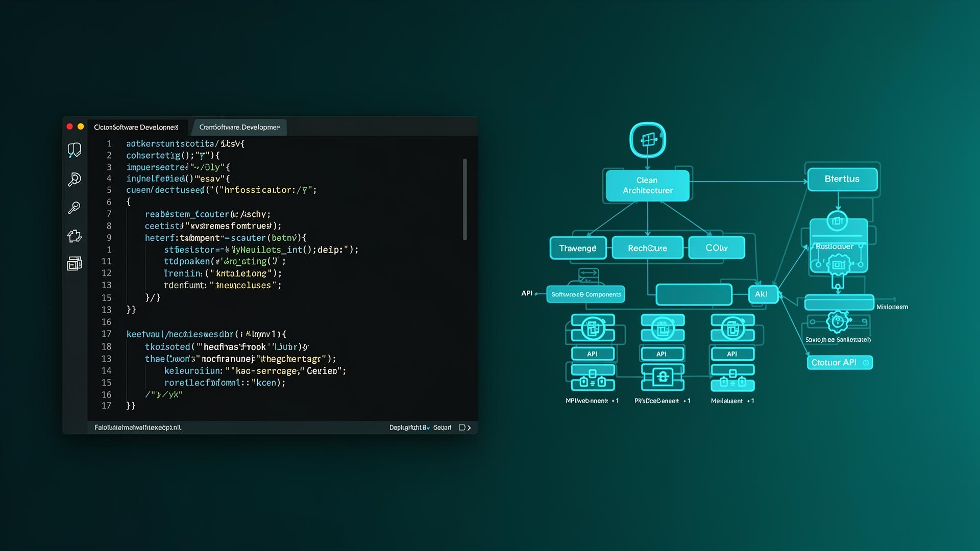
Task: Click the code line starting with keetvaul
Action: point(206,334)
